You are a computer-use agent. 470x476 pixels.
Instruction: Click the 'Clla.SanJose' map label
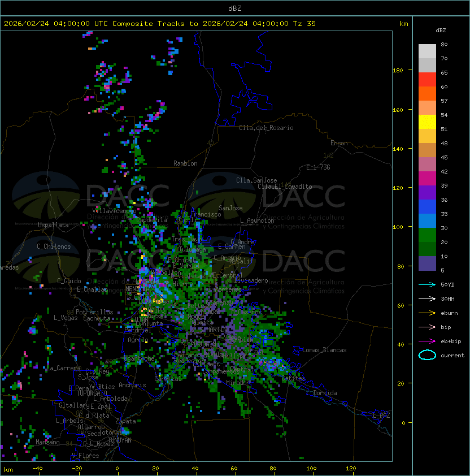[x=256, y=180]
